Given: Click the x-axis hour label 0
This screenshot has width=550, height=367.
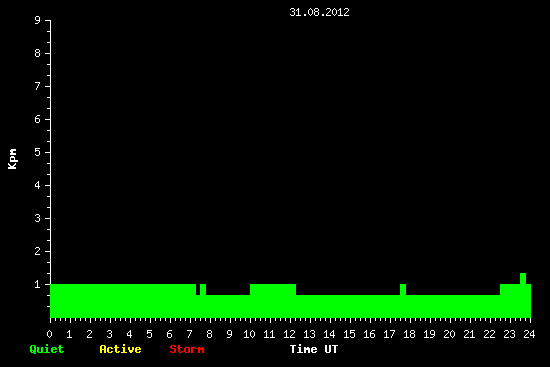Looking at the screenshot, I should (x=49, y=334).
